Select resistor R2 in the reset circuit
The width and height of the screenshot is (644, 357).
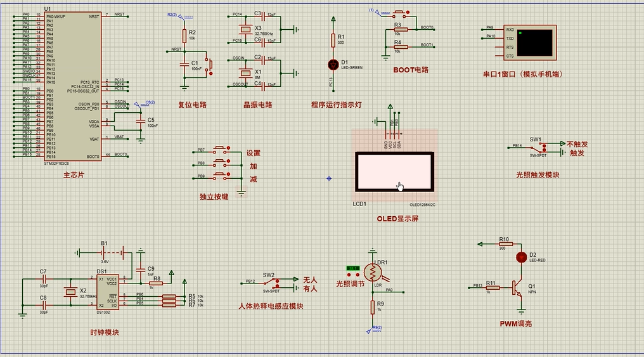[184, 36]
